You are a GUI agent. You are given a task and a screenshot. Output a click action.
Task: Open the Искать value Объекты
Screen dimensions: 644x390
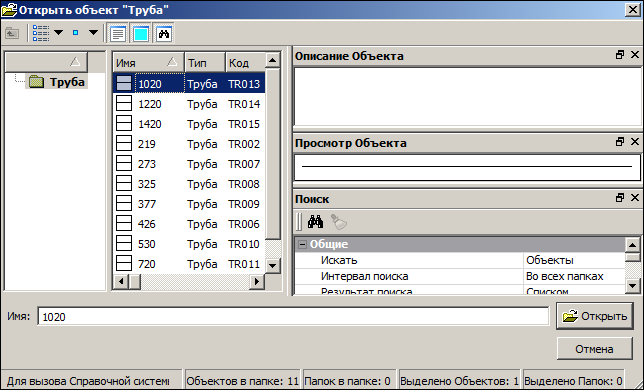pyautogui.click(x=574, y=260)
